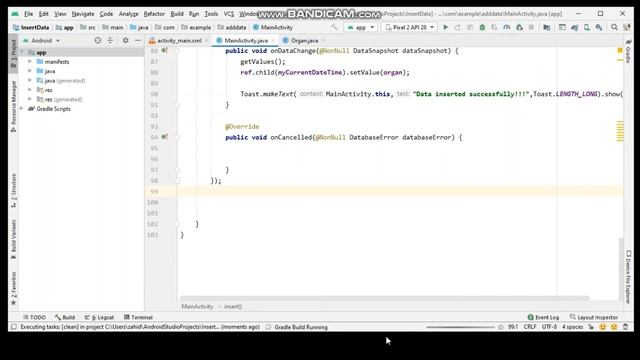Open the SDK Manager icon

pyautogui.click(x=599, y=27)
